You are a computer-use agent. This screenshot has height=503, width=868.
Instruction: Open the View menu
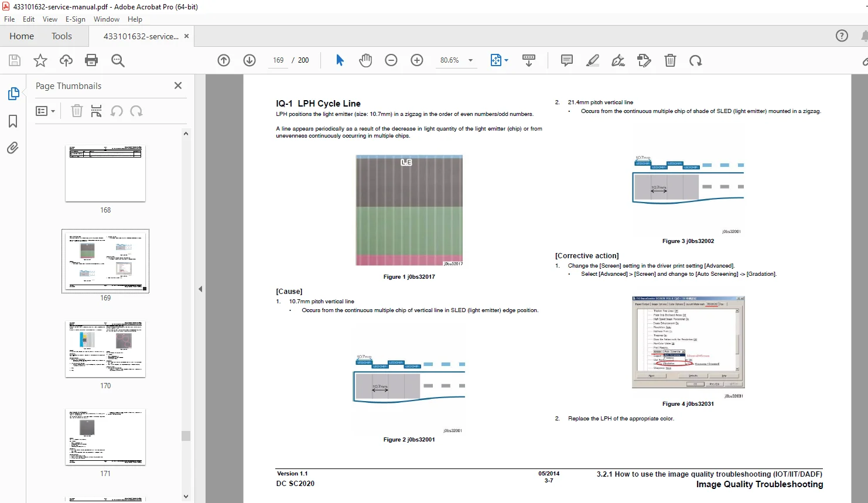[50, 19]
